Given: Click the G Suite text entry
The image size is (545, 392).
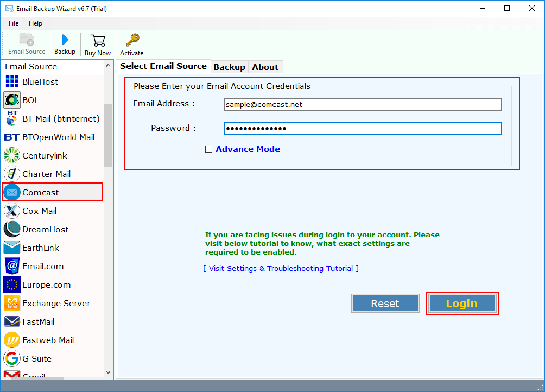Looking at the screenshot, I should point(37,359).
